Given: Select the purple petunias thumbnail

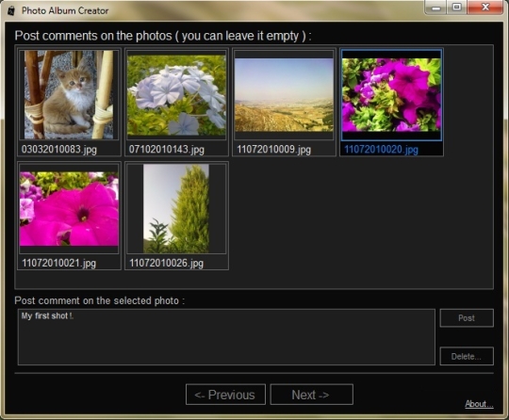Looking at the screenshot, I should 391,94.
